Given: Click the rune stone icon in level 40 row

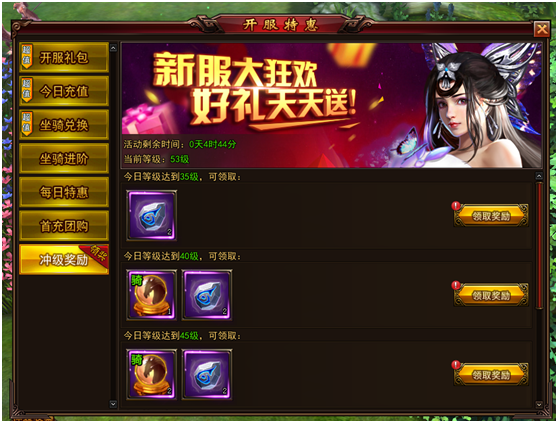Looking at the screenshot, I should point(207,295).
